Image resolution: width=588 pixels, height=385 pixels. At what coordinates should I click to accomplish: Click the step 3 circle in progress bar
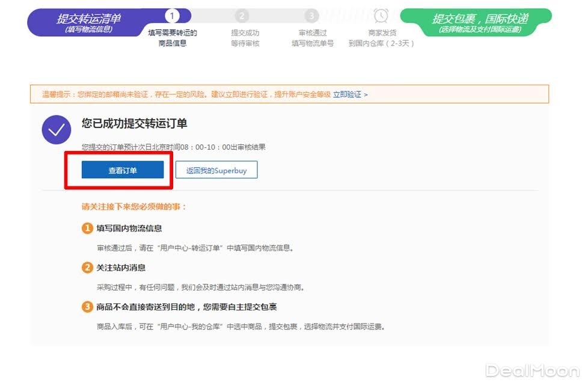tap(311, 16)
